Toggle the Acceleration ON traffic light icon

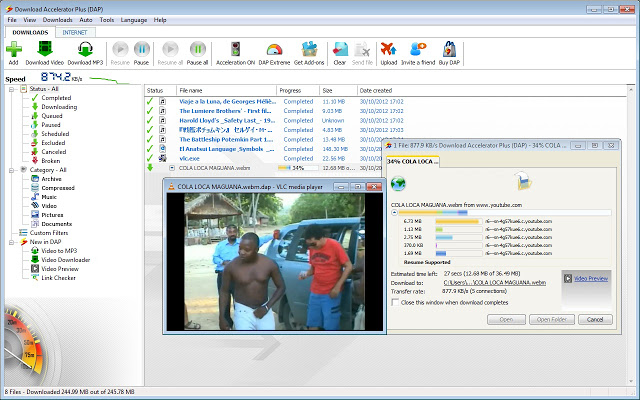coord(235,49)
